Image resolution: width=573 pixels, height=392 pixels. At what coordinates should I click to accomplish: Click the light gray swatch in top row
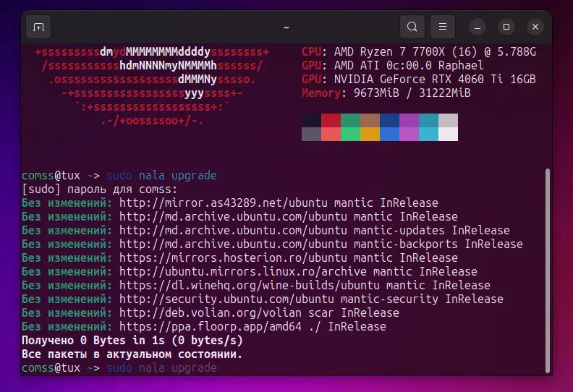pyautogui.click(x=448, y=121)
